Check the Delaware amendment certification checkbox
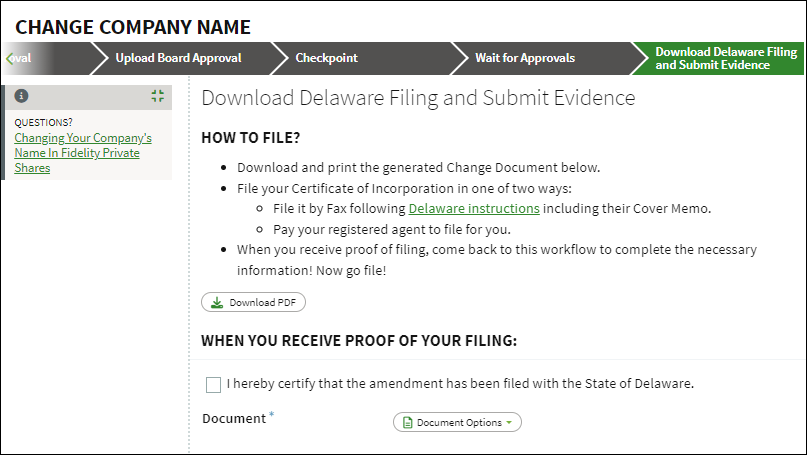The width and height of the screenshot is (807, 455). point(213,384)
